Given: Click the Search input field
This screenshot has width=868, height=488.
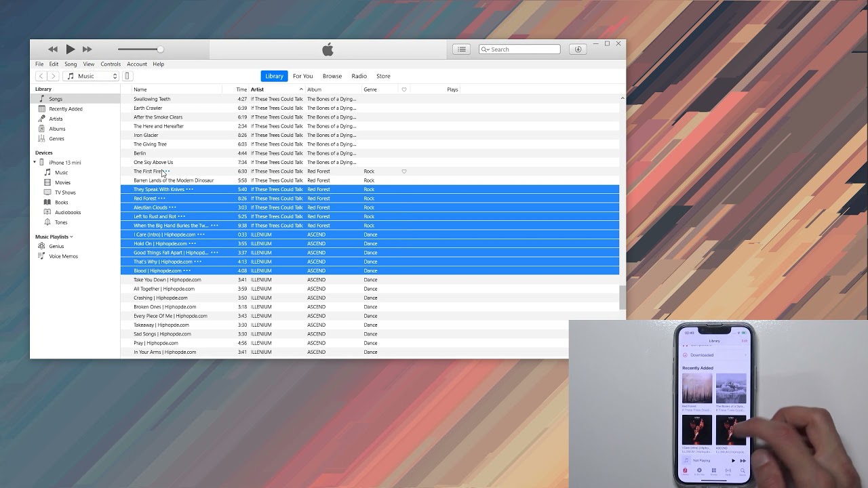Looking at the screenshot, I should [x=519, y=49].
